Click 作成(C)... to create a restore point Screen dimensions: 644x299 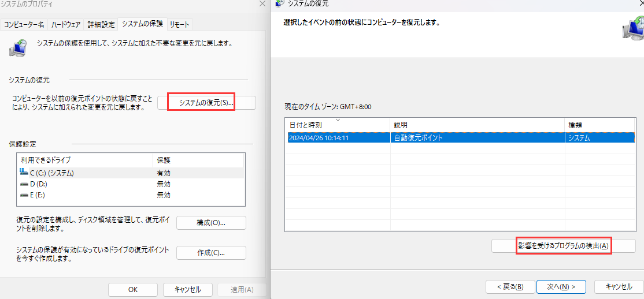[x=211, y=253]
